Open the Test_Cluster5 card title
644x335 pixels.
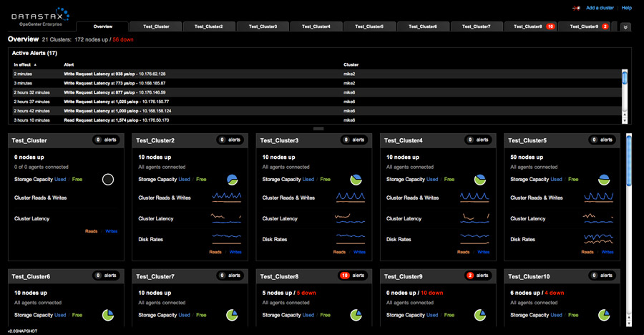tap(527, 140)
